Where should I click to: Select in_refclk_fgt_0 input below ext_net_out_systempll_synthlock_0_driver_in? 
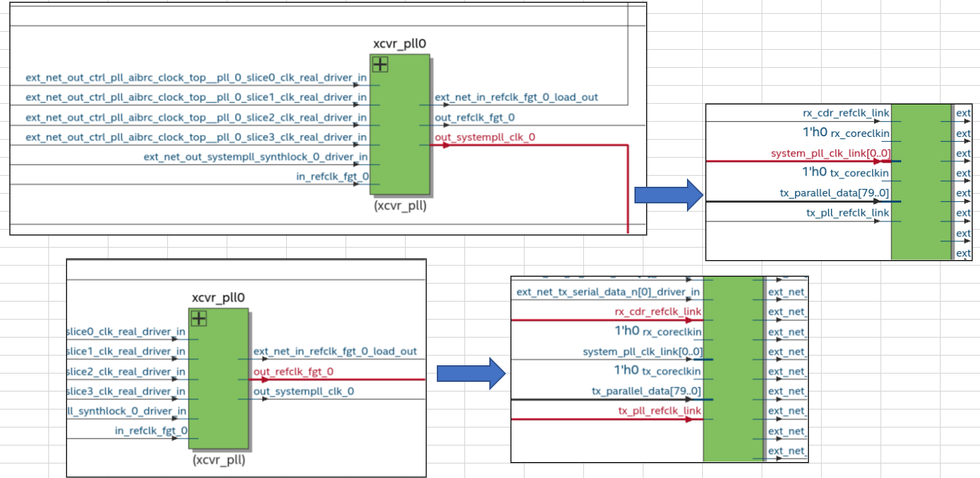point(332,177)
